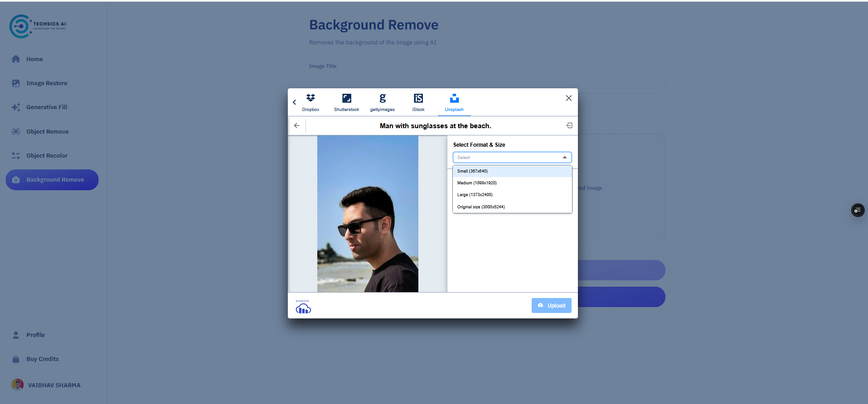Click the VAIBHAV SHARMA account name
Image resolution: width=868 pixels, height=404 pixels.
tap(54, 385)
